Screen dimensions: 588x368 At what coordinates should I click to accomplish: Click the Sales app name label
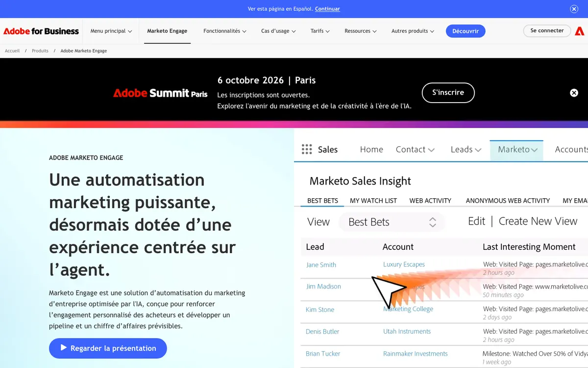pyautogui.click(x=328, y=150)
